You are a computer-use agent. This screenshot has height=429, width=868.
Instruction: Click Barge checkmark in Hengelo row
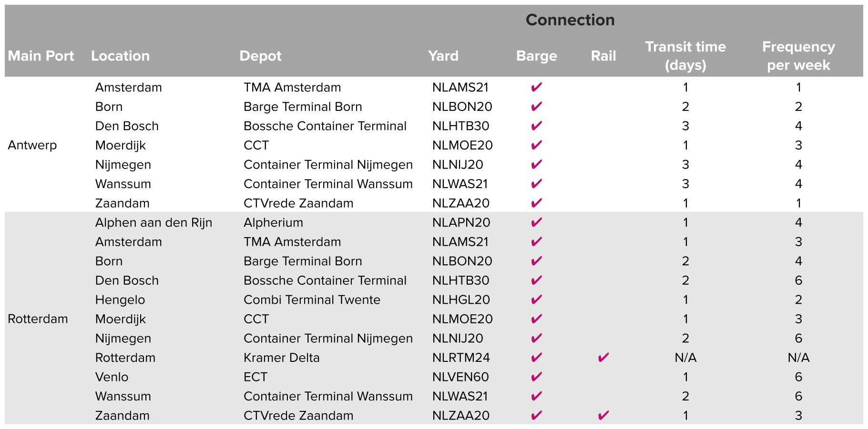[x=536, y=299]
